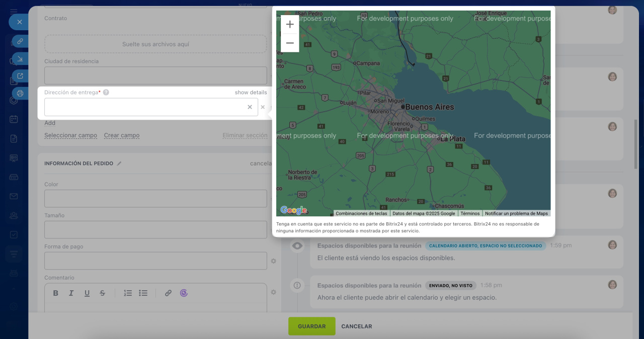
Task: Expand show details for delivery address
Action: click(251, 93)
